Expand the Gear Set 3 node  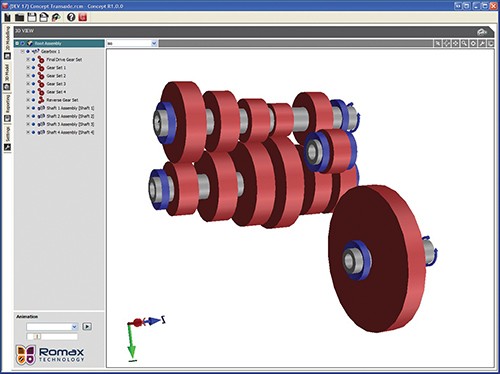coord(28,84)
